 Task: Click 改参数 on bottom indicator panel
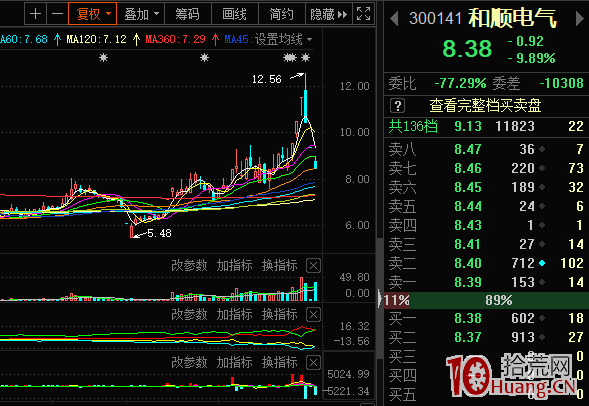pyautogui.click(x=189, y=362)
